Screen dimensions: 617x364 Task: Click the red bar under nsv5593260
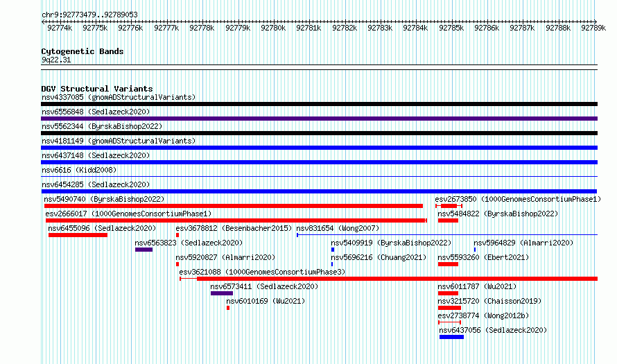(x=448, y=264)
